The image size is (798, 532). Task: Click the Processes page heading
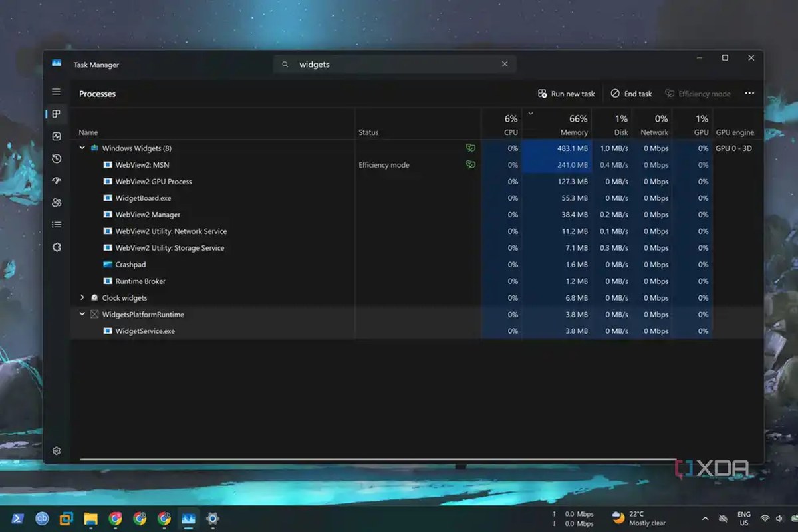click(97, 94)
